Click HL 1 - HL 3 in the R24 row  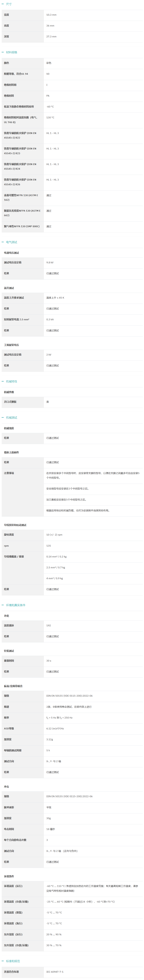[x=52, y=164]
